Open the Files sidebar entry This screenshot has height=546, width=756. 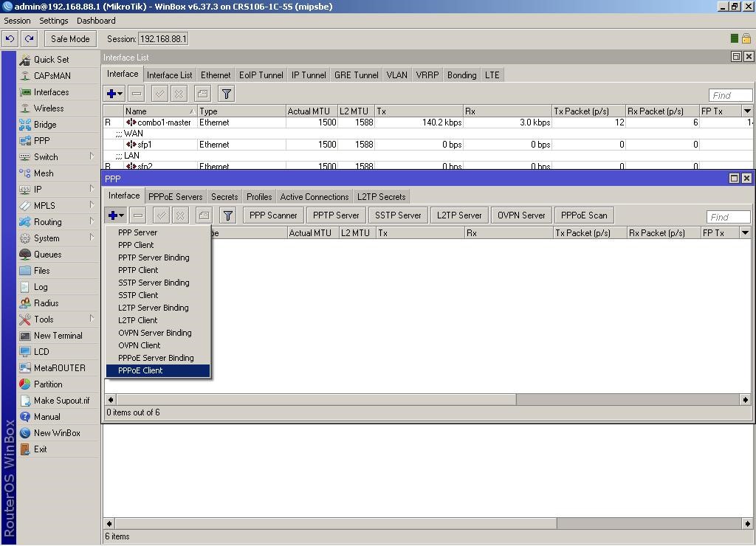click(x=41, y=271)
